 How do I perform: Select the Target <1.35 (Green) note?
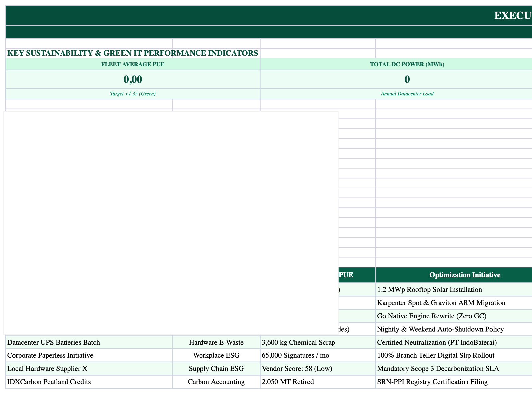pos(133,94)
